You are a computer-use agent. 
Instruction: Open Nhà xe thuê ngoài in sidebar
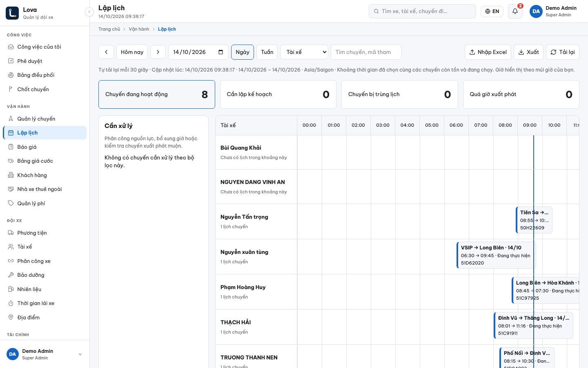coord(45,189)
